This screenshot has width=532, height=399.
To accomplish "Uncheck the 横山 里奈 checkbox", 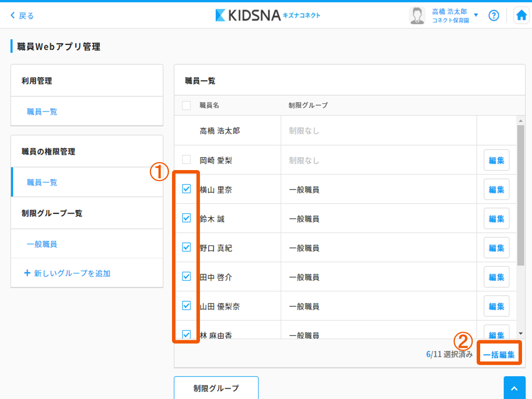I will (186, 189).
